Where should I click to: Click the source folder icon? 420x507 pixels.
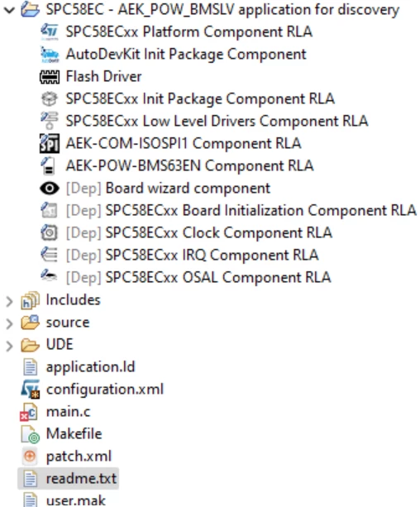[x=30, y=323]
